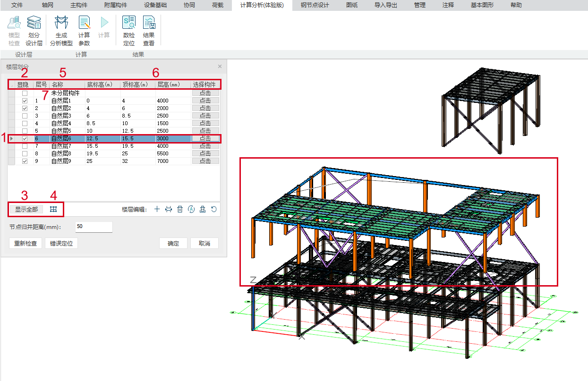Uncheck the visibility checkbox for 自然层9
The width and height of the screenshot is (588, 381).
(25, 161)
